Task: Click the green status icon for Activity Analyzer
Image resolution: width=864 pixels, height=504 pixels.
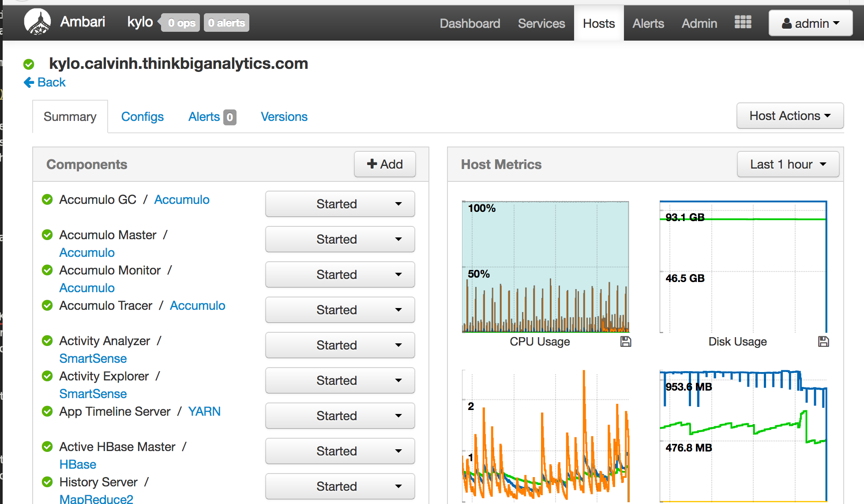Action: (x=47, y=341)
